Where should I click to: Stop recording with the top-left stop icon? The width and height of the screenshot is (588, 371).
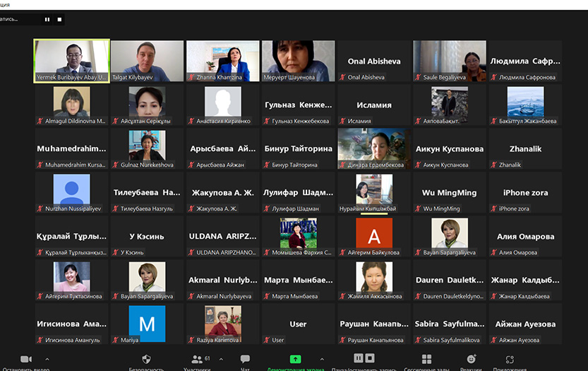[x=59, y=20]
